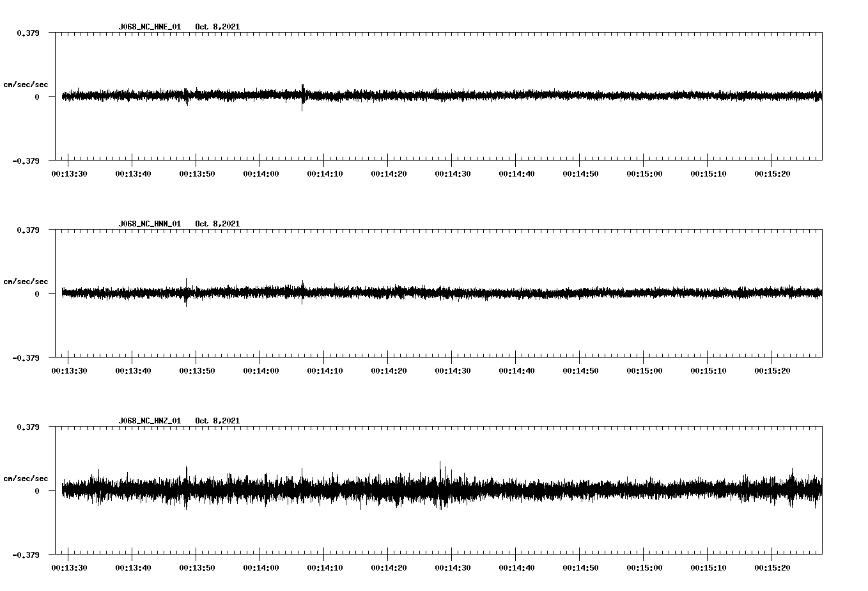868x591 pixels.
Task: Pick 00:14:10 time label under HNZ plot
Action: 325,568
